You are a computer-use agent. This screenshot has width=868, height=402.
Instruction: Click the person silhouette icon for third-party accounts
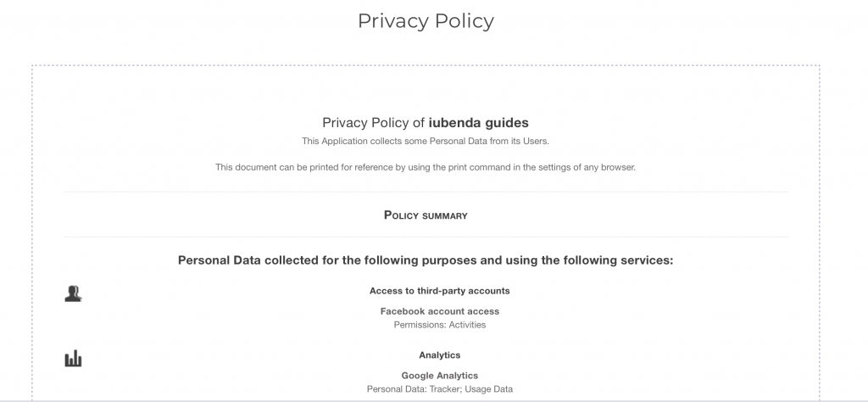point(73,294)
